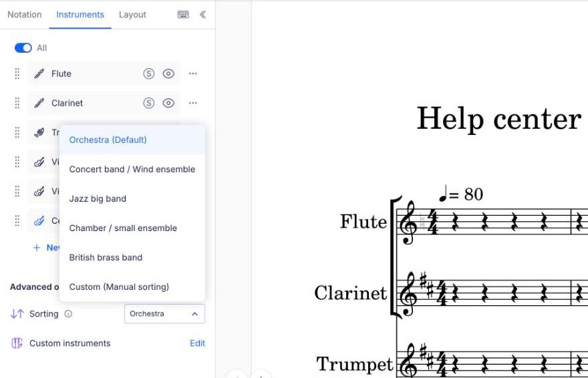Click the plus icon to add instrument
The image size is (588, 378).
37,248
